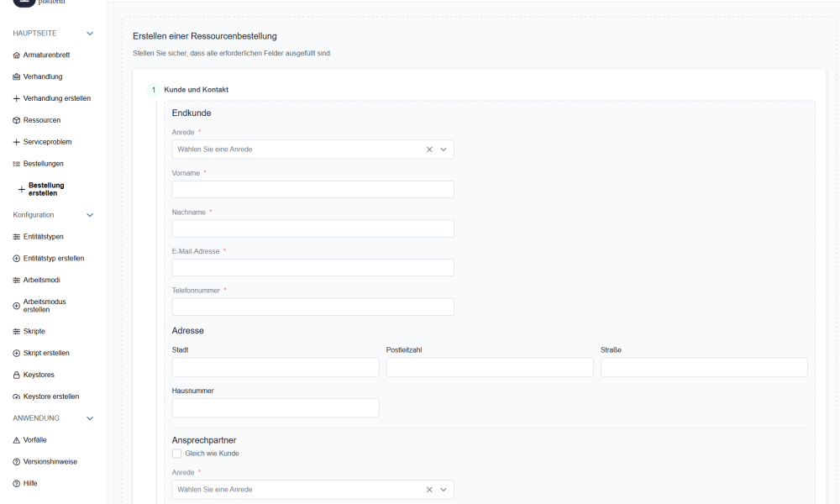Click the Ressourcen cube icon
840x504 pixels.
pyautogui.click(x=16, y=120)
